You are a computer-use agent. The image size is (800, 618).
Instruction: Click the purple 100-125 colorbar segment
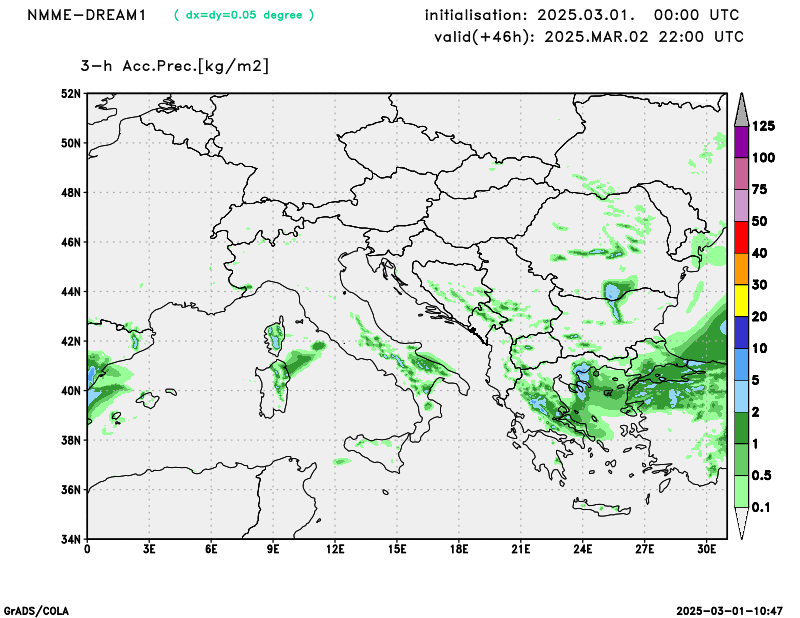pyautogui.click(x=741, y=142)
